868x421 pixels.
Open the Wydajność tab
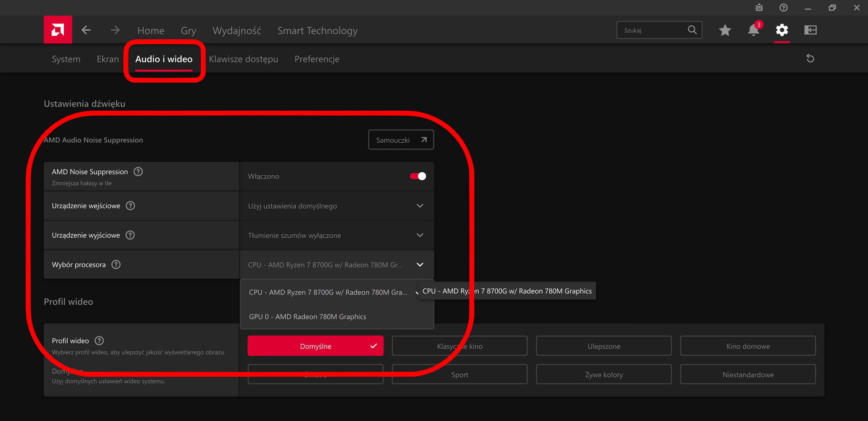pyautogui.click(x=237, y=31)
